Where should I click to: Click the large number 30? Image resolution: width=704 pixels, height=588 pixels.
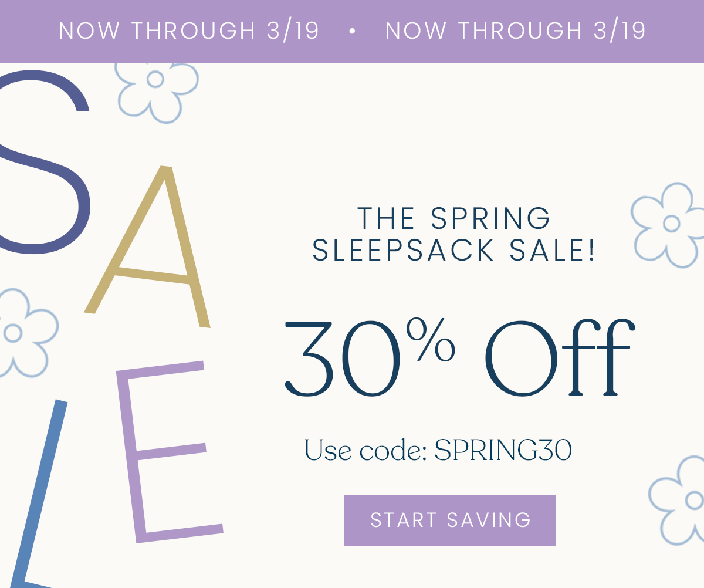(343, 359)
